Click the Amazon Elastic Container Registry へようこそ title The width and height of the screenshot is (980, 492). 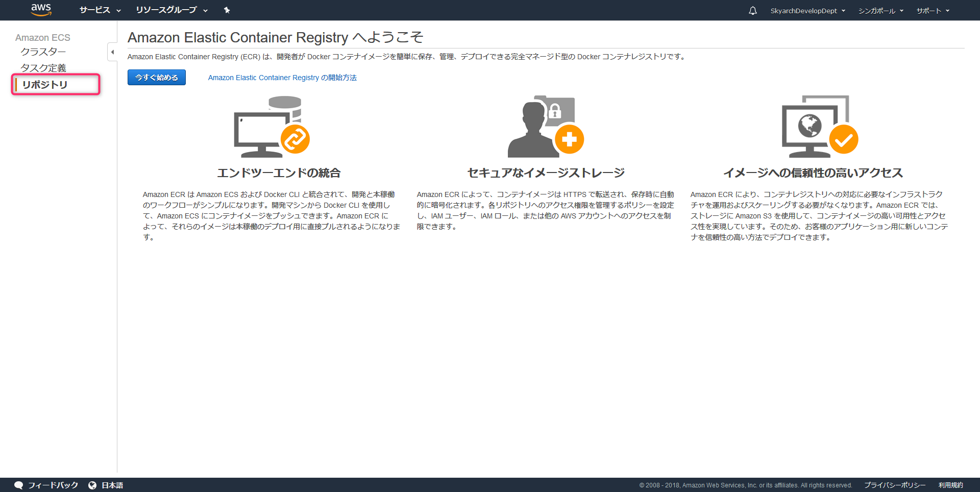276,37
